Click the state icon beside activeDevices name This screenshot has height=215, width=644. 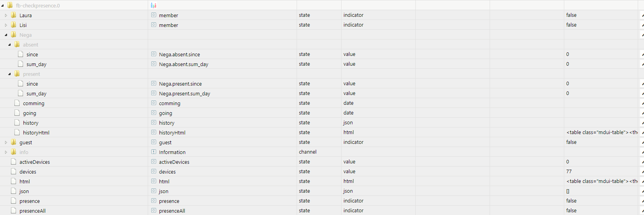pyautogui.click(x=154, y=162)
